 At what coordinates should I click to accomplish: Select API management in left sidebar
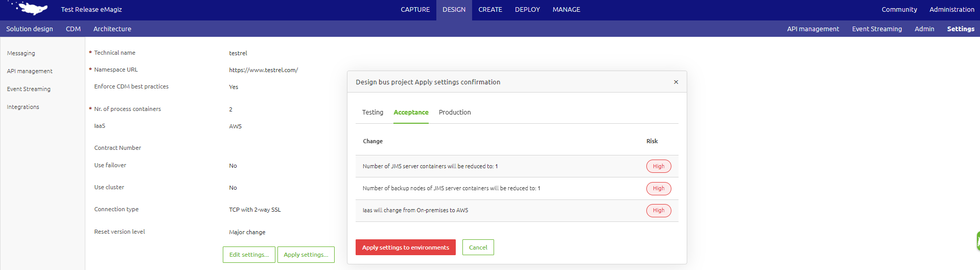30,71
